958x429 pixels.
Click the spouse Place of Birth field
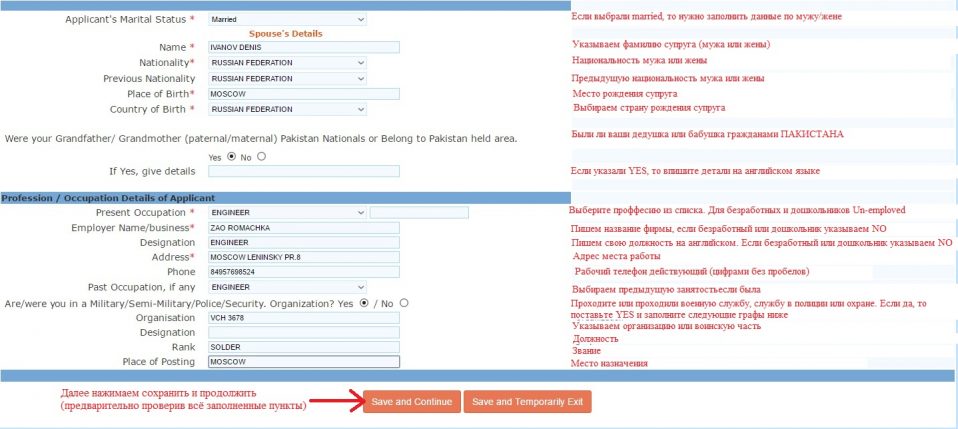click(304, 94)
